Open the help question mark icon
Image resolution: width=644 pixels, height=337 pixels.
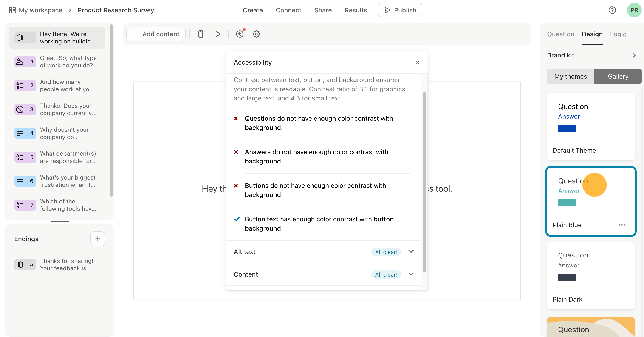(x=612, y=10)
